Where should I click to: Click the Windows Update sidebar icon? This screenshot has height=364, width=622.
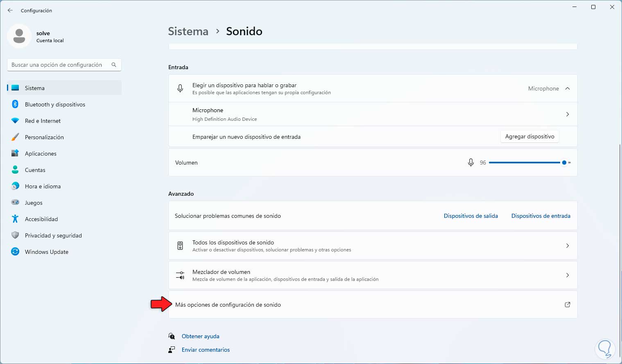point(15,252)
